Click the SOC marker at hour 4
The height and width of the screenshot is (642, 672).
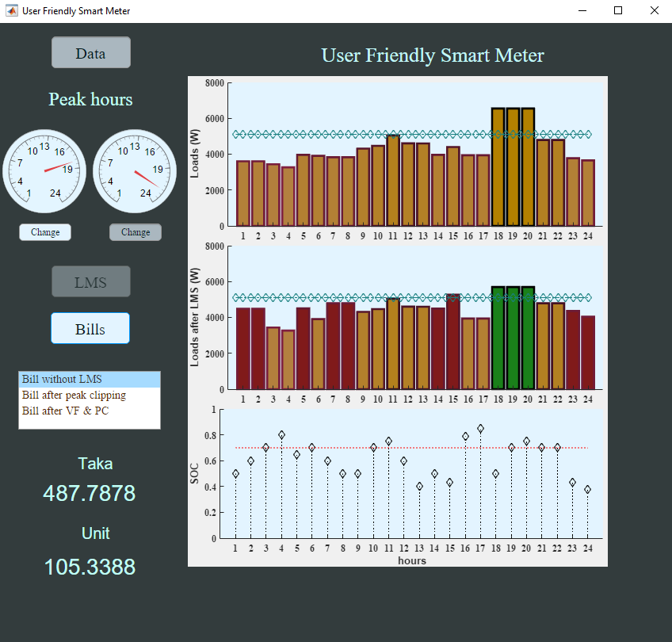[281, 435]
